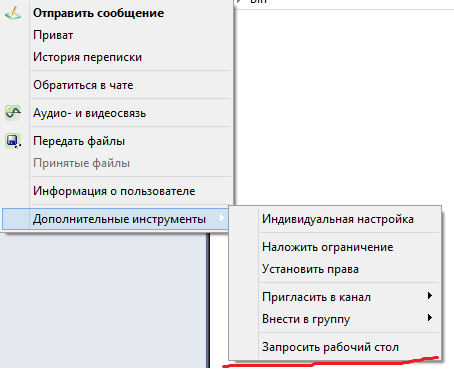The width and height of the screenshot is (454, 369).
Task: Select Наложить ограничение
Action: pyautogui.click(x=335, y=247)
